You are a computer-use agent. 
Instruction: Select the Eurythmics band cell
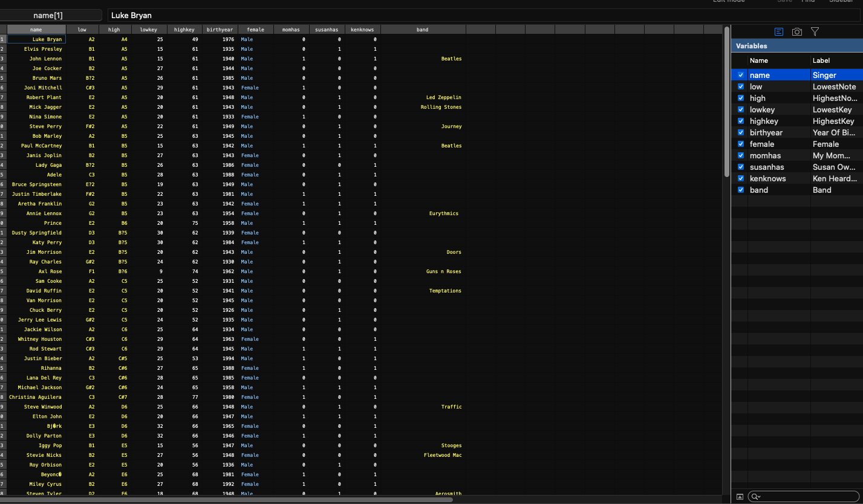click(x=423, y=213)
